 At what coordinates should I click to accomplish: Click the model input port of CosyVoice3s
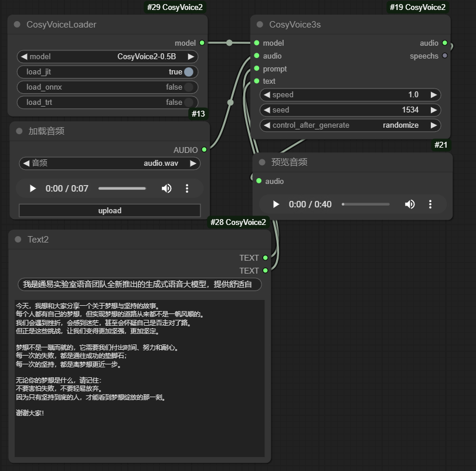257,43
